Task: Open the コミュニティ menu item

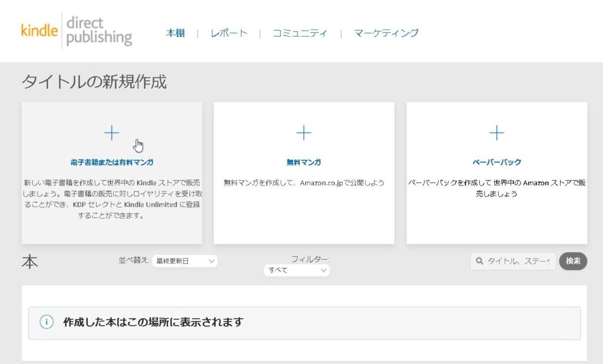Action: tap(300, 33)
